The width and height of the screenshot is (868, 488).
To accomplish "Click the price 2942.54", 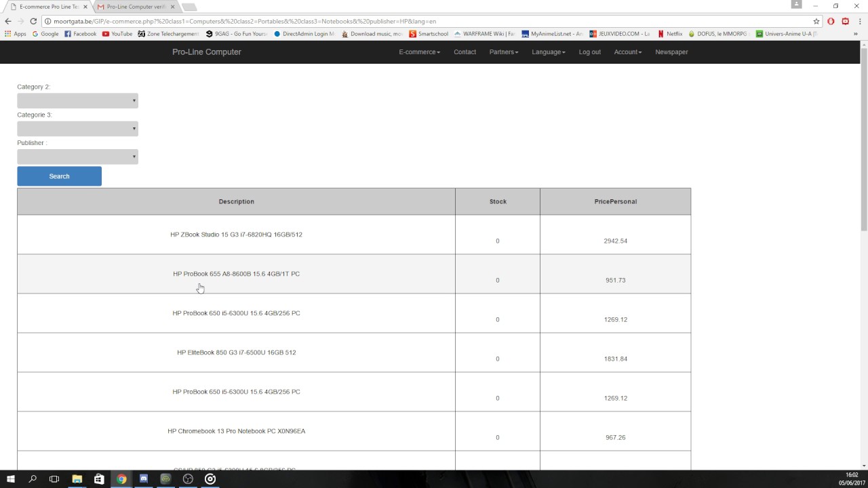I will [616, 241].
